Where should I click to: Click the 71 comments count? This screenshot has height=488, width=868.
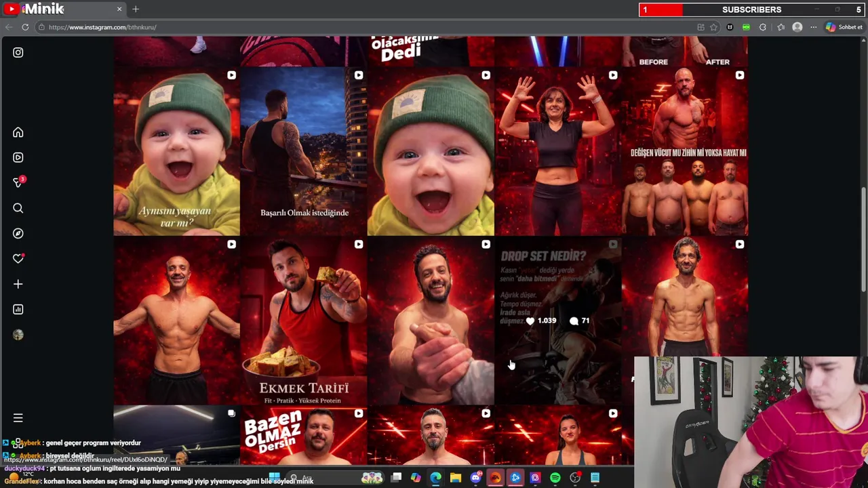[x=580, y=321]
